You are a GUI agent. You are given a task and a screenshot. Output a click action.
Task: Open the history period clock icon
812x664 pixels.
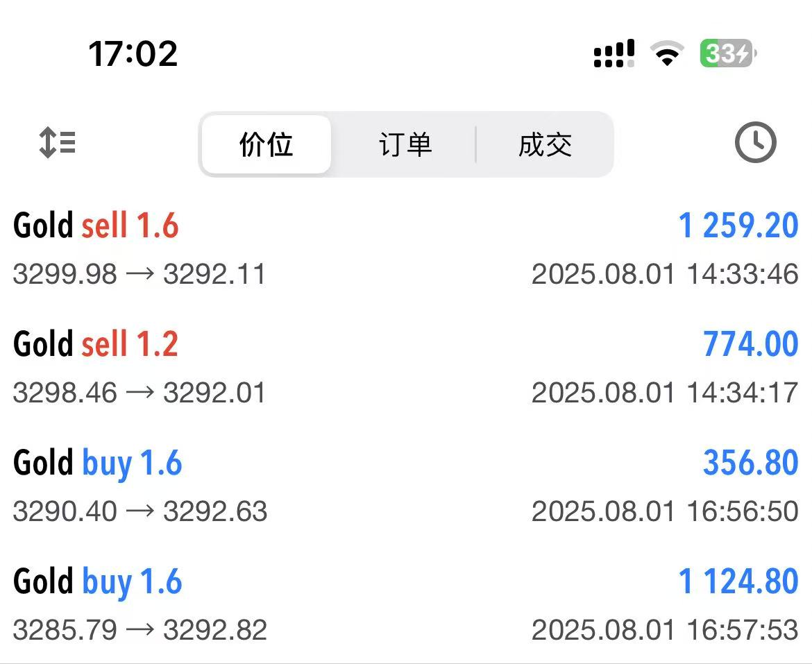point(755,142)
